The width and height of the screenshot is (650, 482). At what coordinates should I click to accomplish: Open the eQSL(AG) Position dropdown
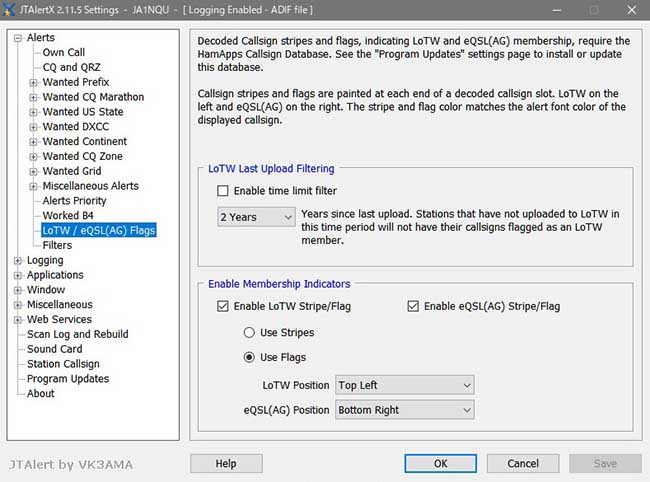click(404, 410)
